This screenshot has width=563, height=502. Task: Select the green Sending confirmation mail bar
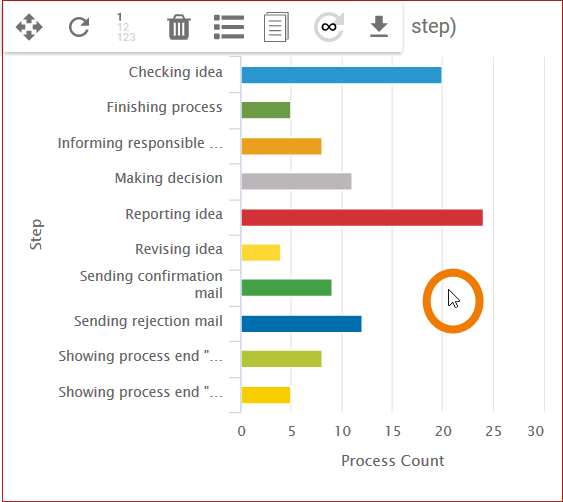(x=287, y=288)
